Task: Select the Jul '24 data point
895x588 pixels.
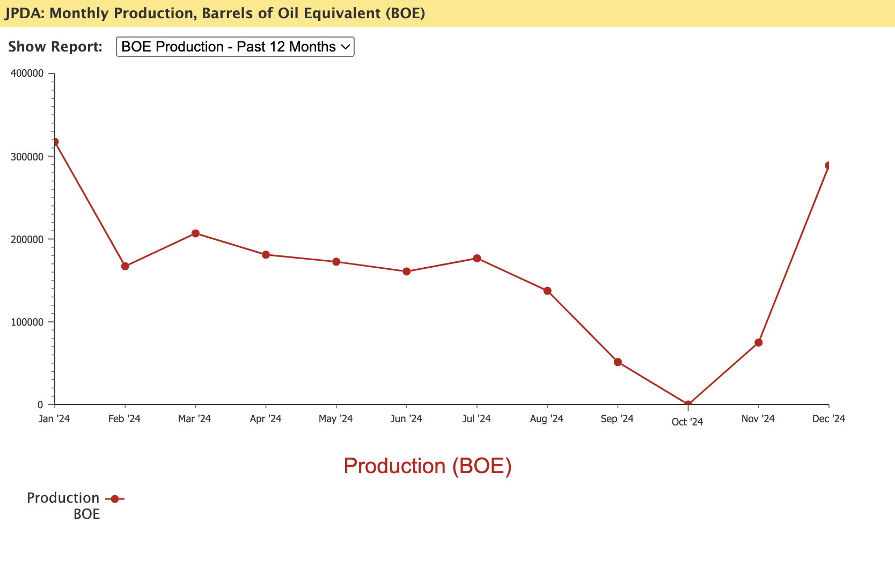Action: click(476, 258)
